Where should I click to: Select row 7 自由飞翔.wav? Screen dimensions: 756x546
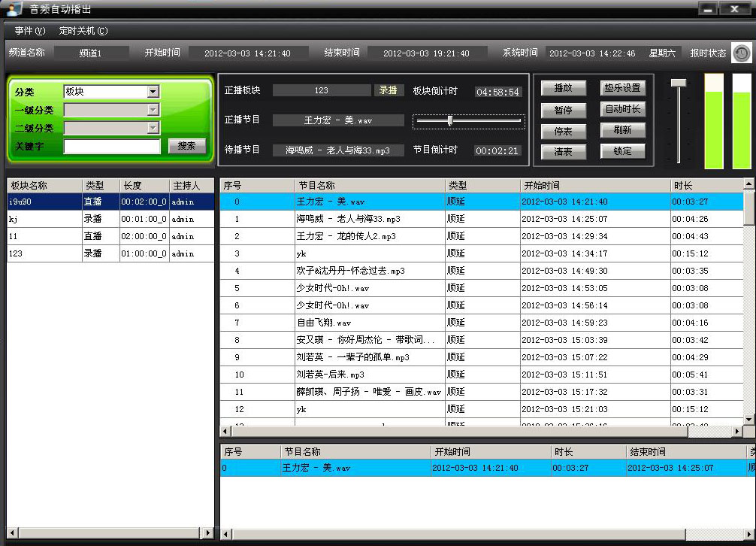[x=482, y=323]
